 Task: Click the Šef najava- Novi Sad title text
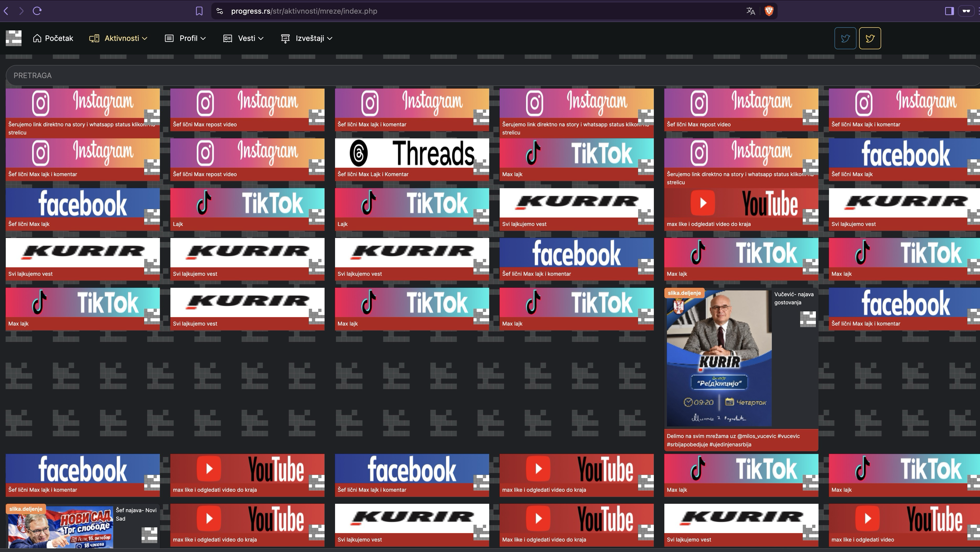136,514
